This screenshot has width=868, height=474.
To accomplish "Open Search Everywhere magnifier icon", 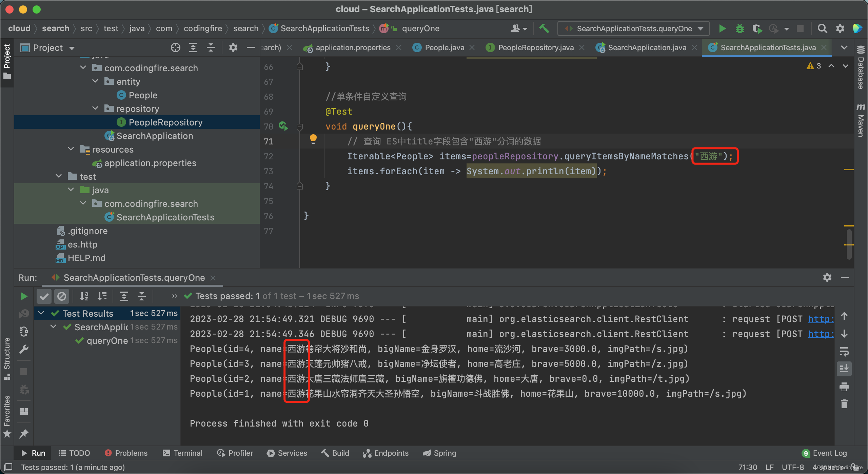I will click(822, 28).
